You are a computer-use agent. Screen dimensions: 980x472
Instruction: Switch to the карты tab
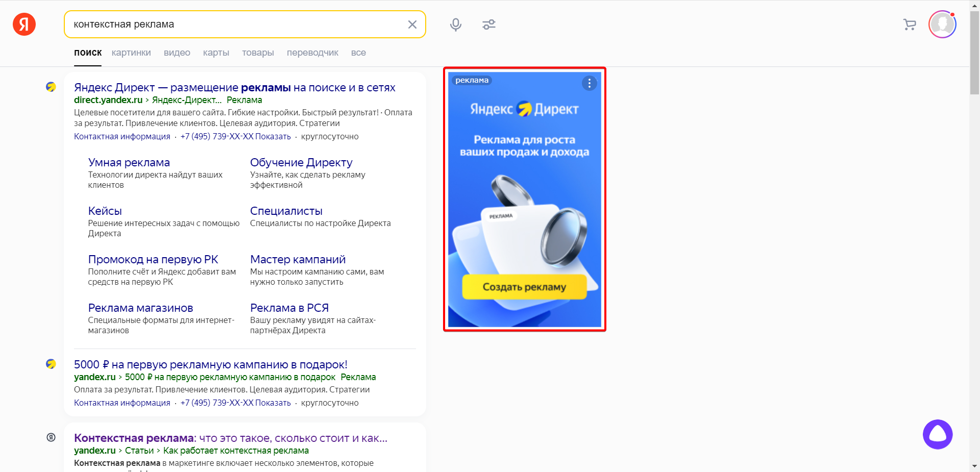pos(216,53)
